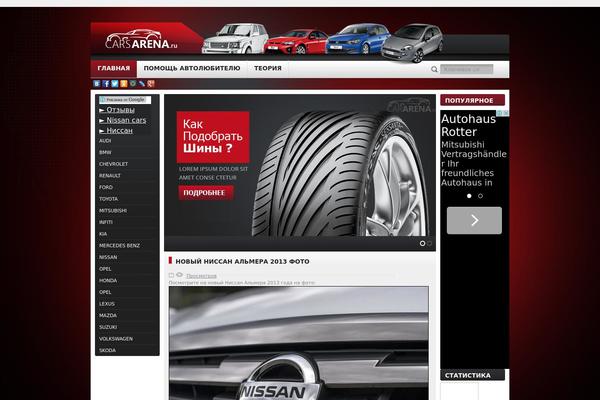Open the Autohaus Rotter ad headline
Image resolution: width=600 pixels, height=400 pixels.
tap(468, 125)
